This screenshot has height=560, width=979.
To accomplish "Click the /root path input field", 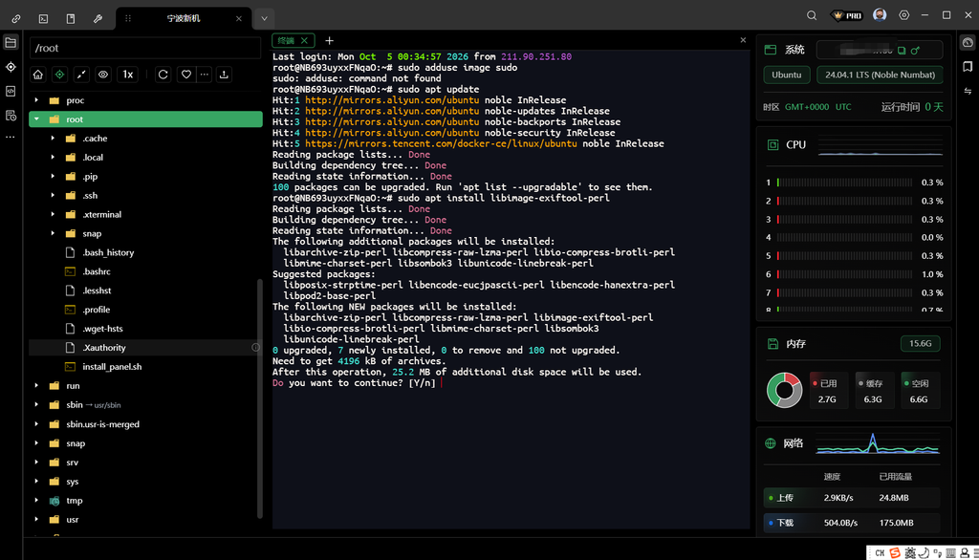I will pyautogui.click(x=145, y=48).
